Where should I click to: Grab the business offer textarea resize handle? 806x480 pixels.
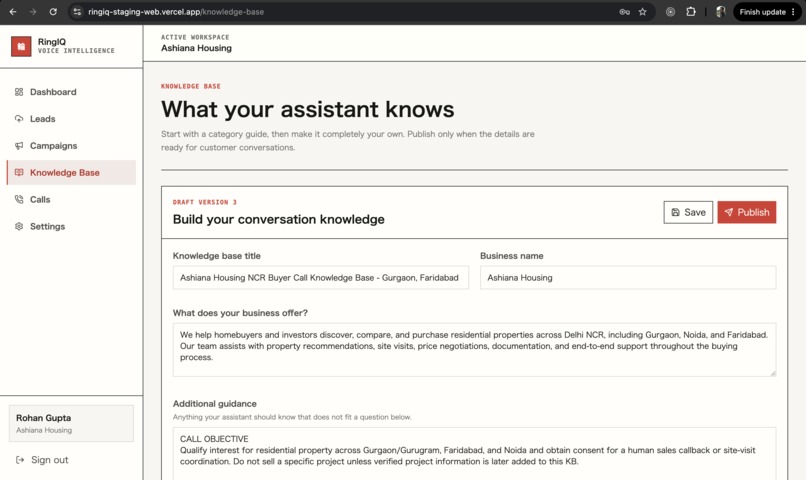tap(773, 373)
